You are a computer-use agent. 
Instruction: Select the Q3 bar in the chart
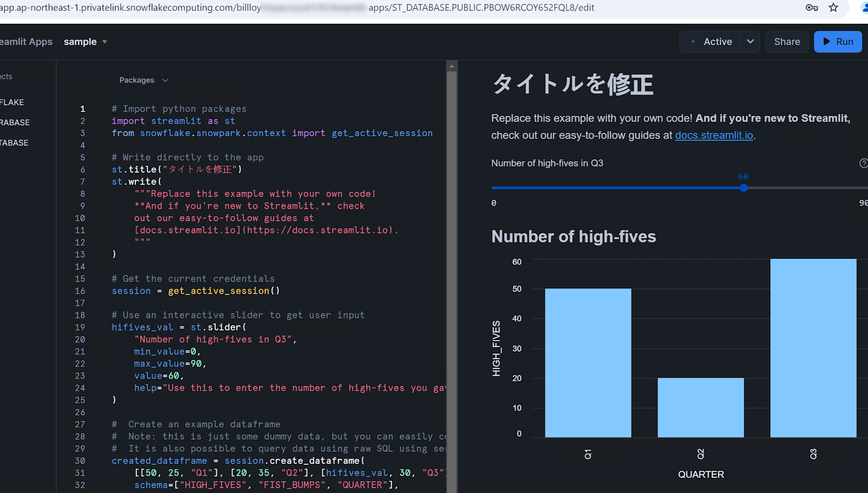pos(813,348)
